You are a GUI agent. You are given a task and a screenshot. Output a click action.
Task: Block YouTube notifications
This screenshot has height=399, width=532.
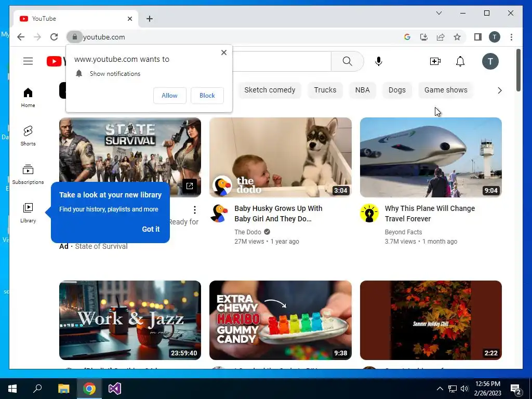(x=207, y=96)
